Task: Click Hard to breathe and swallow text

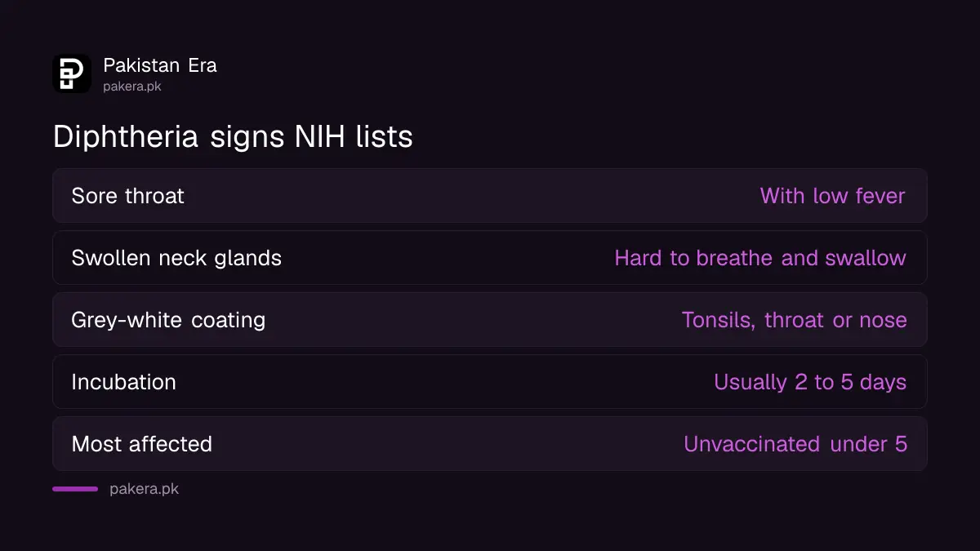Action: 760,258
